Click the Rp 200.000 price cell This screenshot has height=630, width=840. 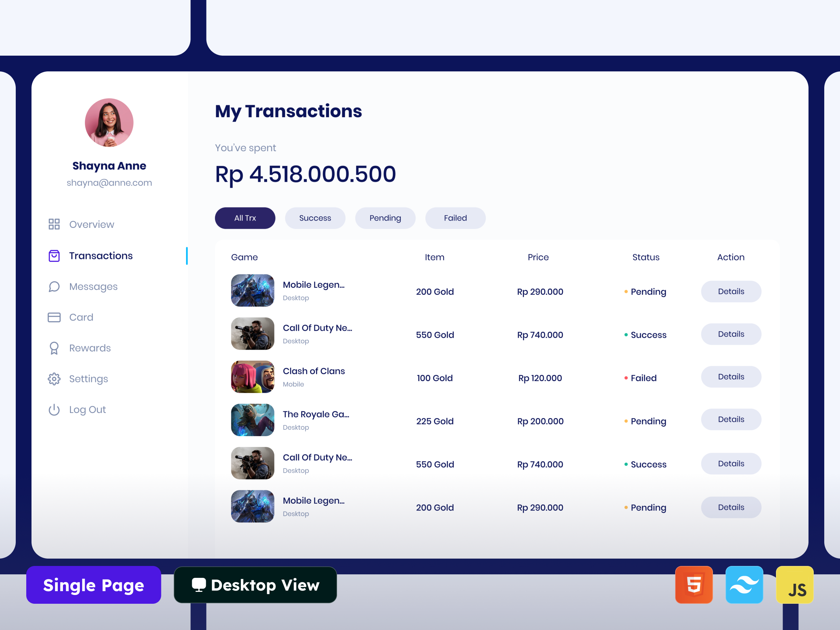tap(540, 421)
